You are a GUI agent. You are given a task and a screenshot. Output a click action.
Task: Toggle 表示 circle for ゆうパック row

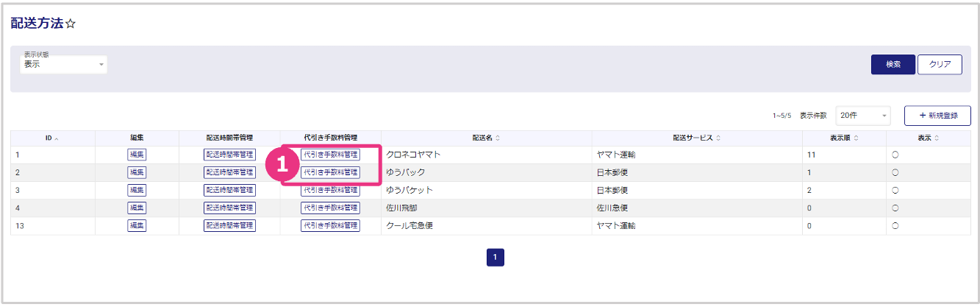[x=895, y=172]
